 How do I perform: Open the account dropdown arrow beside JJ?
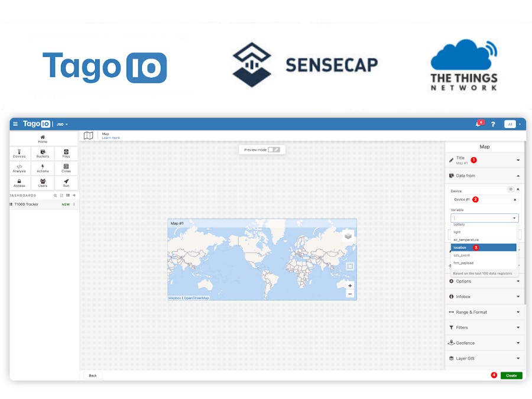tap(520, 124)
